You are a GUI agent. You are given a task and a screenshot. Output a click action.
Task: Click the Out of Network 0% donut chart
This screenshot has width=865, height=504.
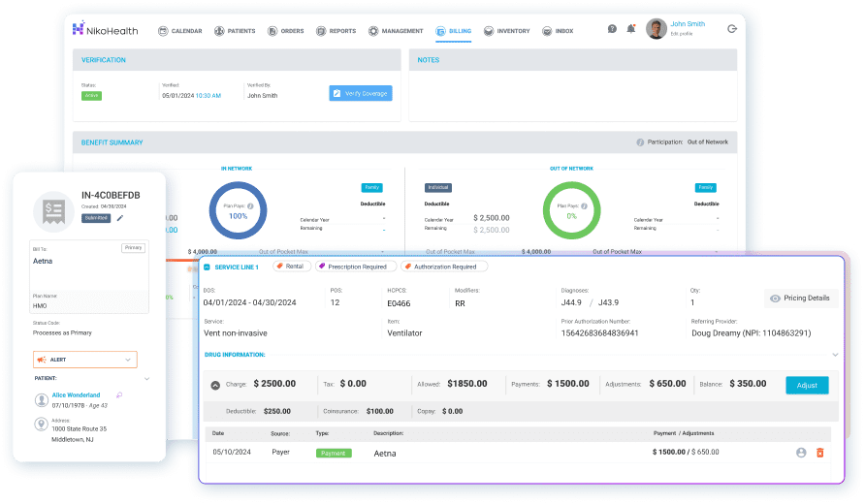coord(571,210)
